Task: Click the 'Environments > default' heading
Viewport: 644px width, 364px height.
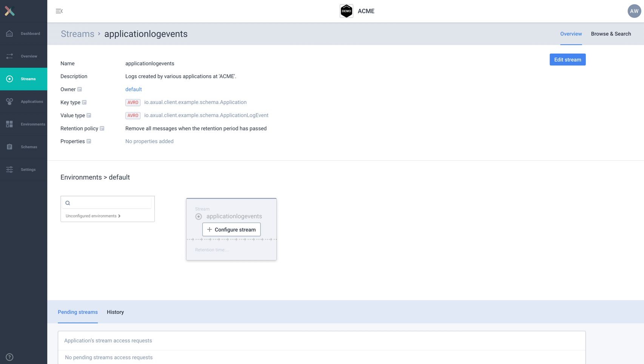Action: pyautogui.click(x=95, y=177)
